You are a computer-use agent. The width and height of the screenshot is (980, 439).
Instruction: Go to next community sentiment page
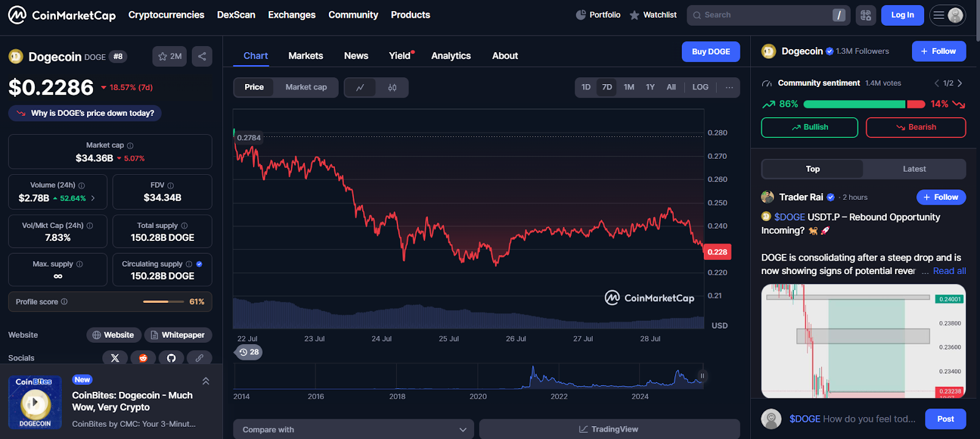point(960,83)
